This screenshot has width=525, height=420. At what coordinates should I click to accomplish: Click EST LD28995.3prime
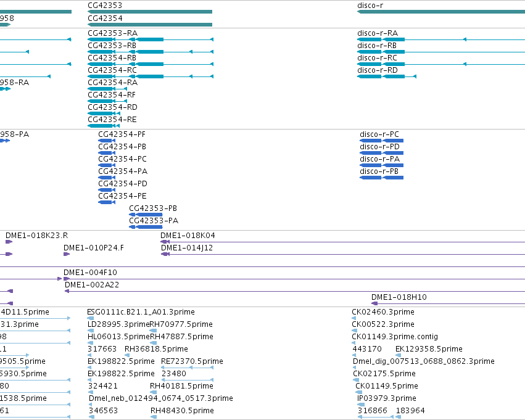click(118, 324)
